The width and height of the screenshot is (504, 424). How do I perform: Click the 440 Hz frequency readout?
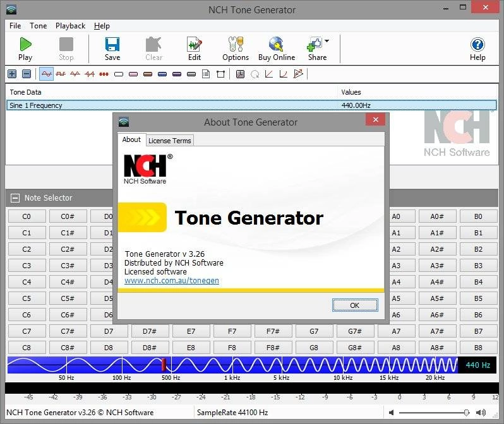click(x=477, y=365)
